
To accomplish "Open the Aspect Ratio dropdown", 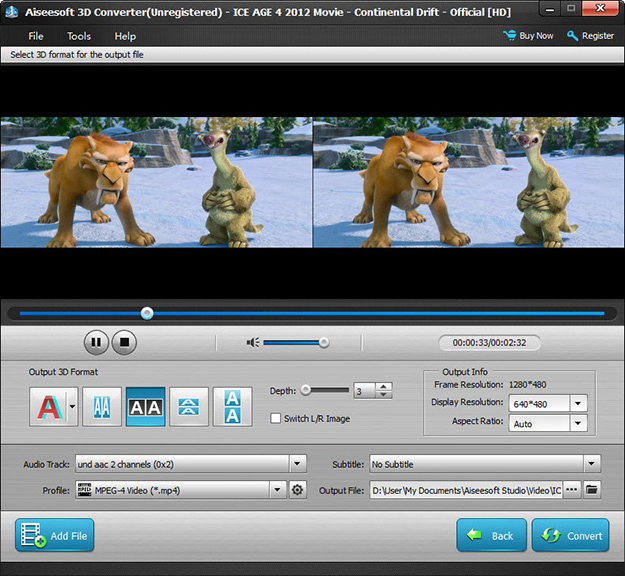I will click(x=578, y=423).
